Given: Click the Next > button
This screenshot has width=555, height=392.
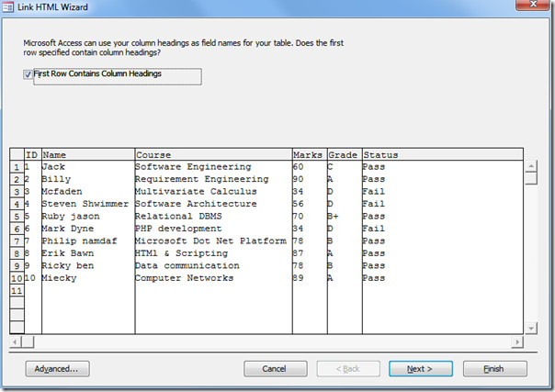Looking at the screenshot, I should coord(421,369).
